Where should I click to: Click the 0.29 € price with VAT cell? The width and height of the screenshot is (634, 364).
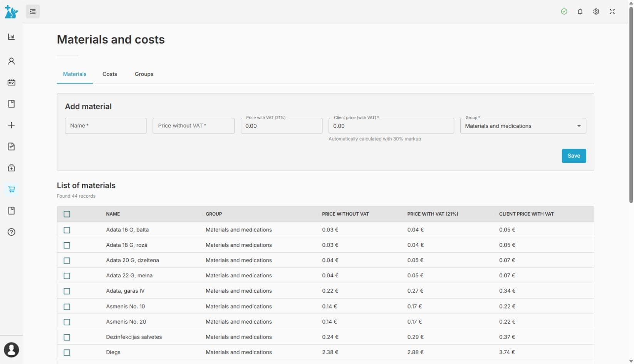(416, 337)
